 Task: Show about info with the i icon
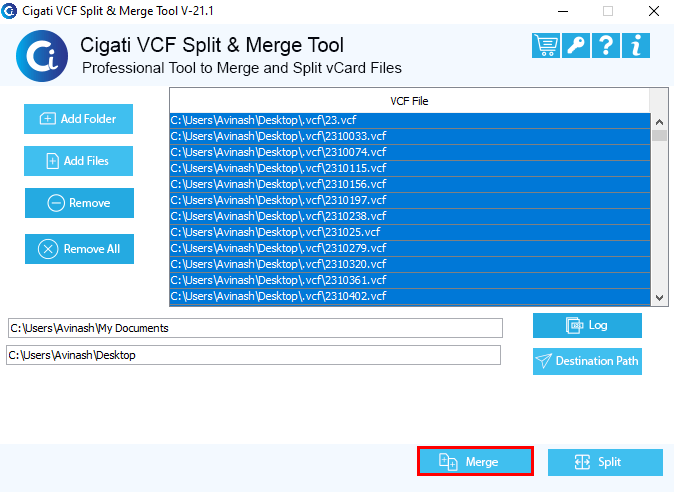coord(636,45)
